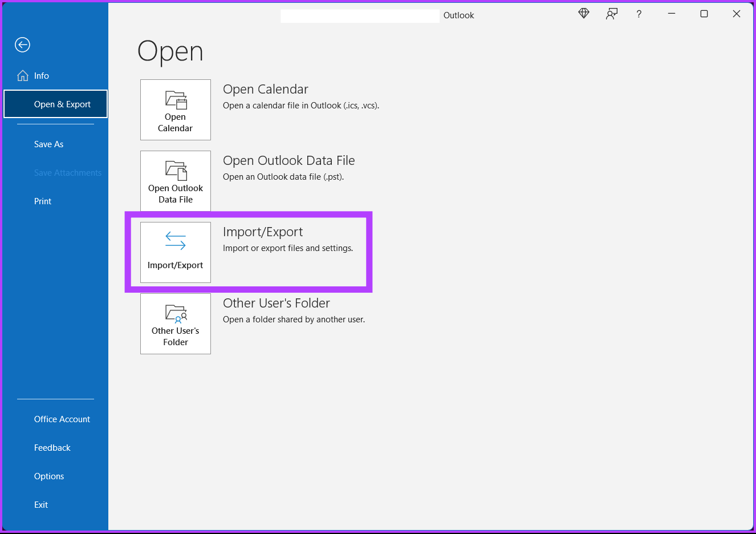Viewport: 756px width, 534px height.
Task: Select Save As in sidebar
Action: point(48,144)
